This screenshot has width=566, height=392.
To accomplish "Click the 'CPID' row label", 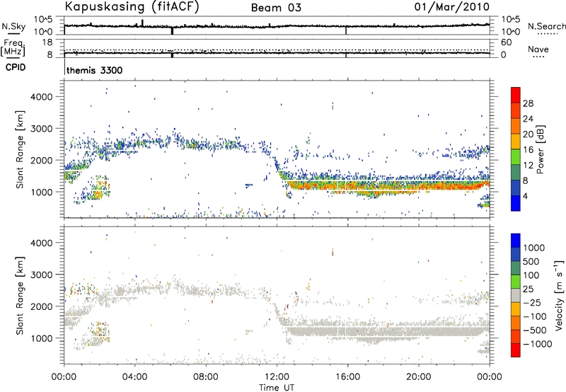I will [x=16, y=67].
